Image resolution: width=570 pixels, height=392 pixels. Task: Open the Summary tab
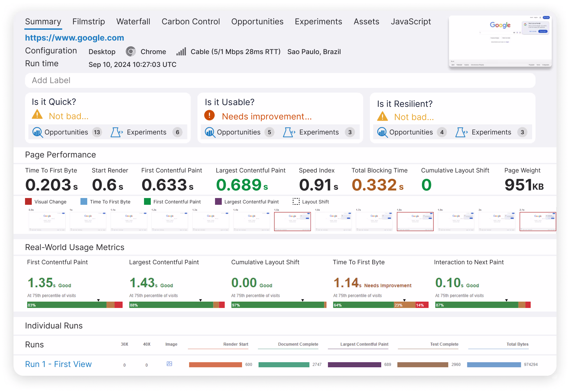point(43,22)
